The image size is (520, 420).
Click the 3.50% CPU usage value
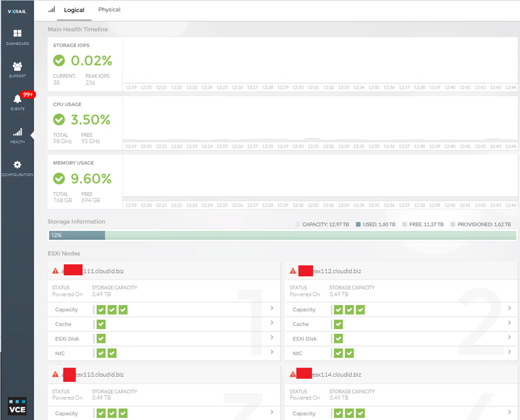coord(90,120)
